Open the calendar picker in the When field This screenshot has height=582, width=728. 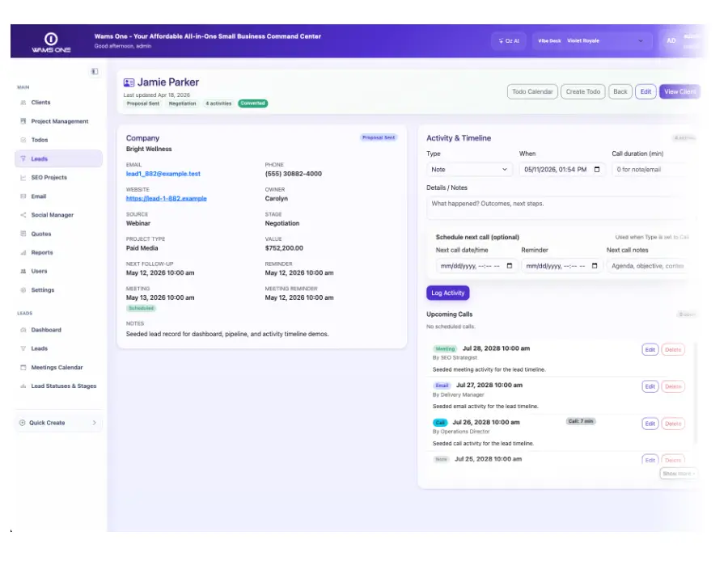[x=597, y=170]
